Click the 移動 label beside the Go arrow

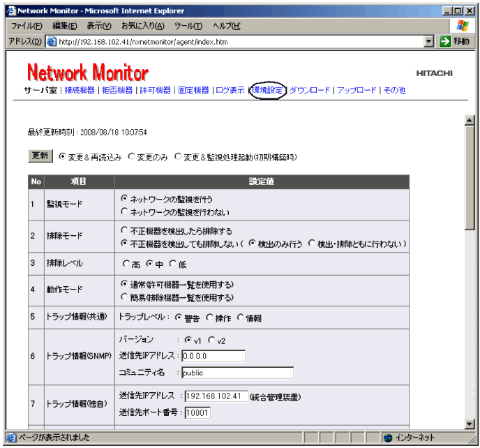461,41
